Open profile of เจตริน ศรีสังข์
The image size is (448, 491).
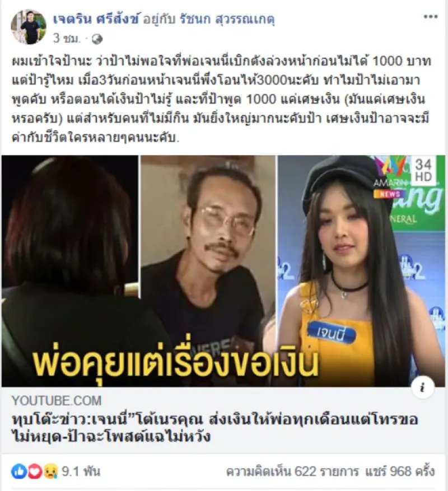click(95, 20)
